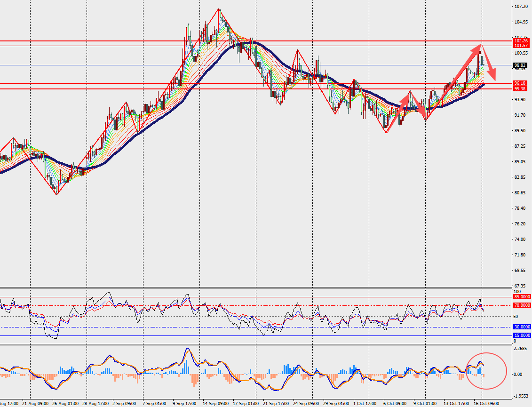Select the 87.25 price scale label
The width and height of the screenshot is (532, 407).
point(520,146)
